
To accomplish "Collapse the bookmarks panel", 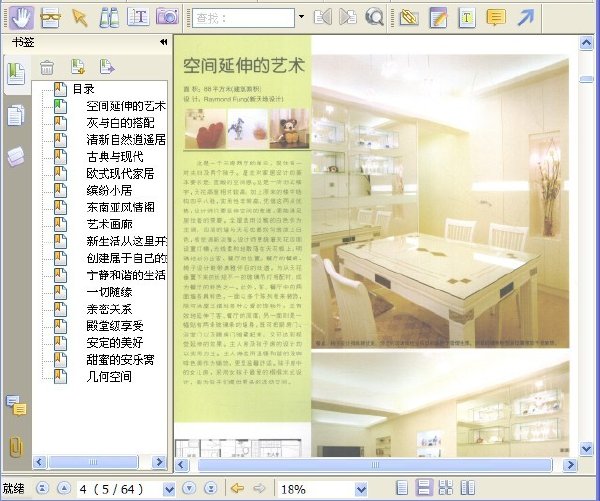I will tap(163, 42).
